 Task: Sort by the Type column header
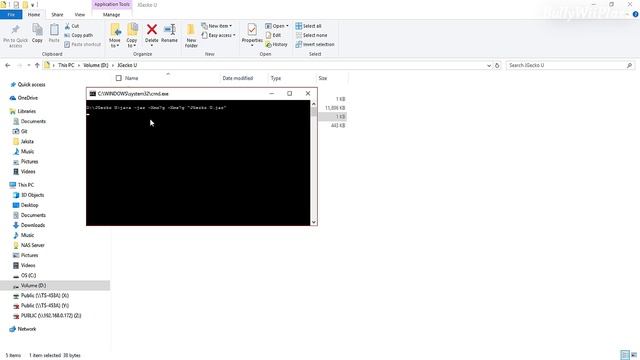coord(276,78)
